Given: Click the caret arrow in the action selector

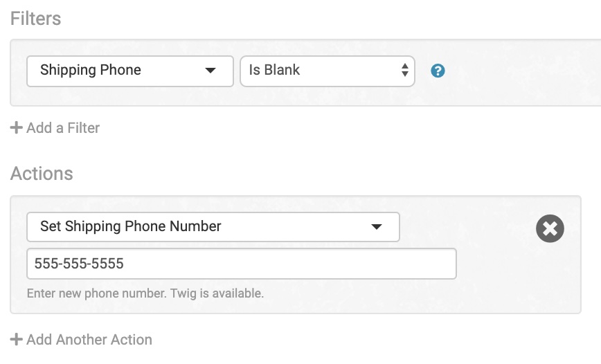Looking at the screenshot, I should click(377, 227).
